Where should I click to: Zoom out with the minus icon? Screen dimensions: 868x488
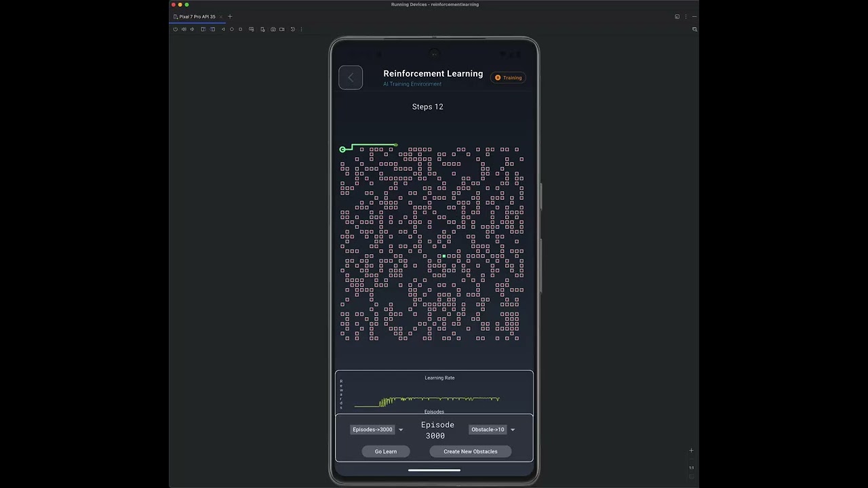tap(691, 459)
